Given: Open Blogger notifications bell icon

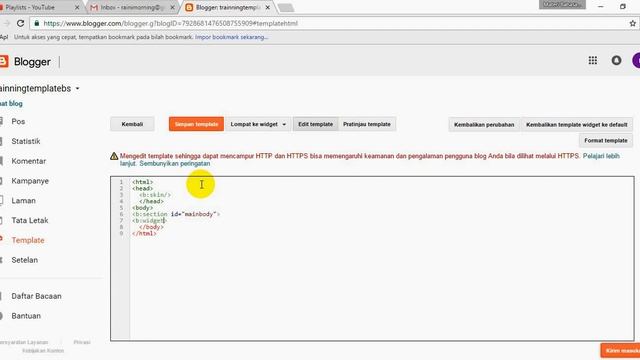Looking at the screenshot, I should [616, 60].
